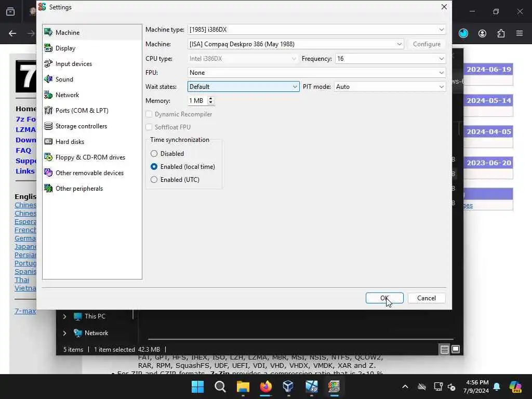Image resolution: width=532 pixels, height=399 pixels.
Task: Click Firefox back arrow button
Action: pyautogui.click(x=12, y=33)
